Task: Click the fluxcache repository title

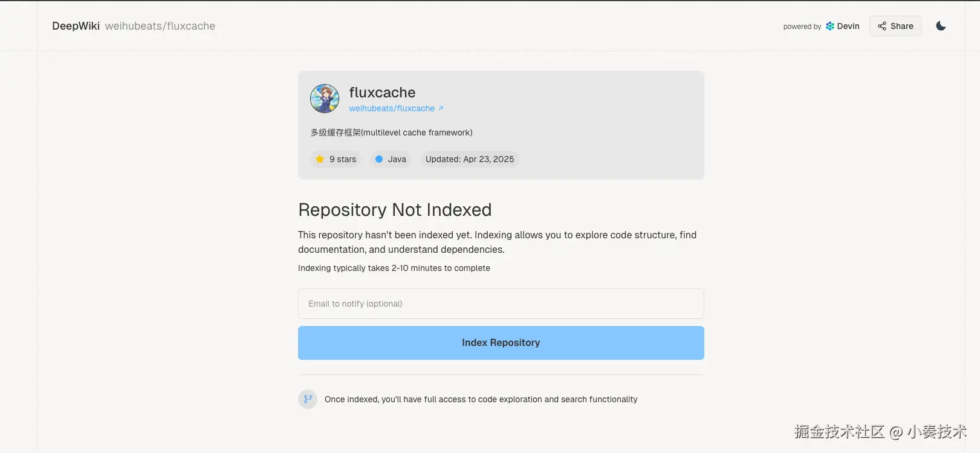Action: 382,93
